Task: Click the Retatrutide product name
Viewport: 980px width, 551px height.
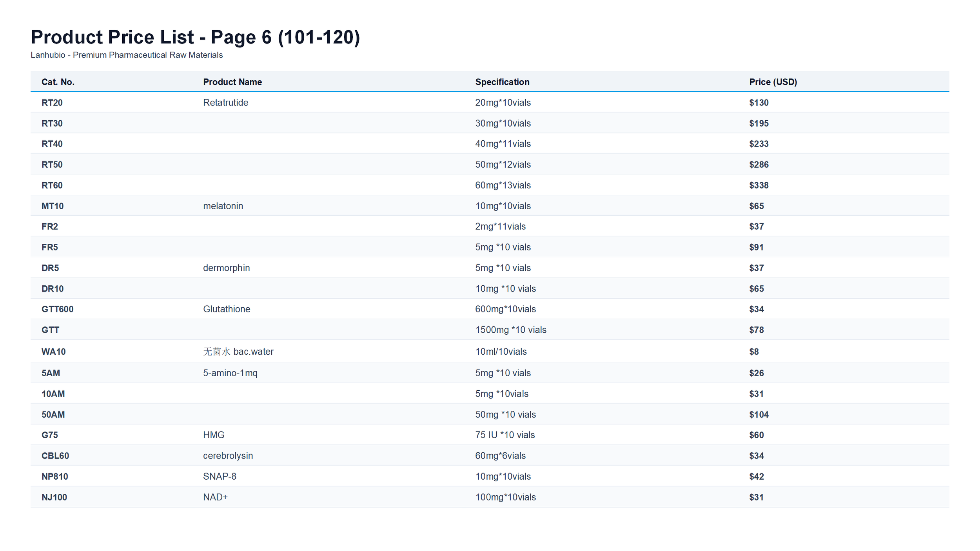Action: pos(225,103)
